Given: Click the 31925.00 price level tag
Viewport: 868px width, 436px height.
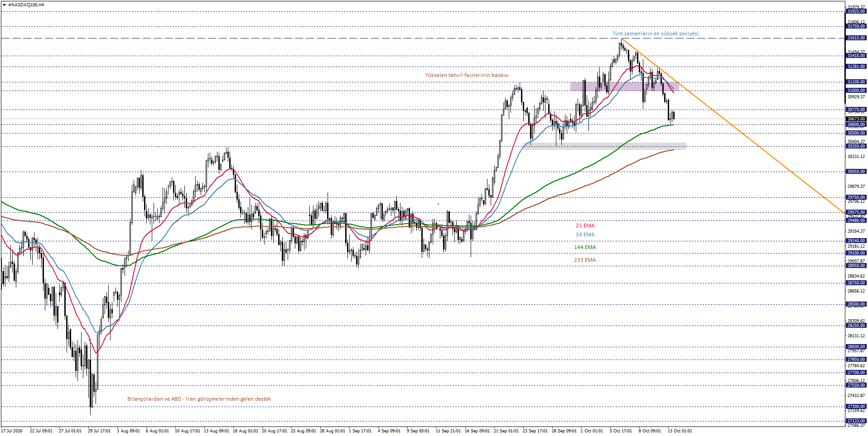Looking at the screenshot, I should (856, 11).
